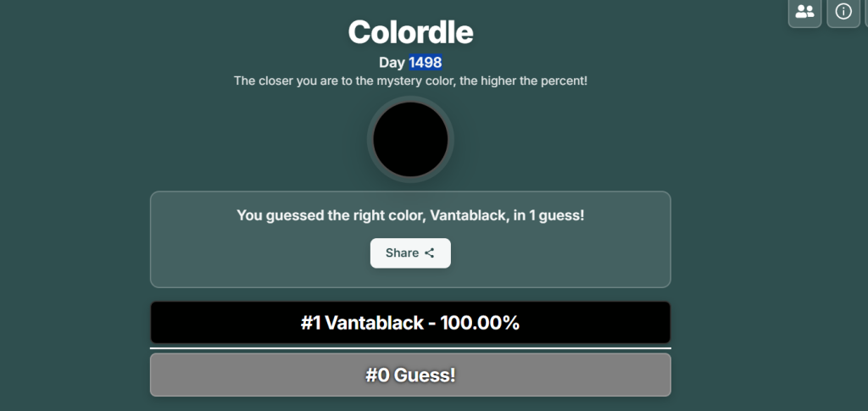The width and height of the screenshot is (868, 411).
Task: Click the gray ring around the color circle
Action: [410, 101]
